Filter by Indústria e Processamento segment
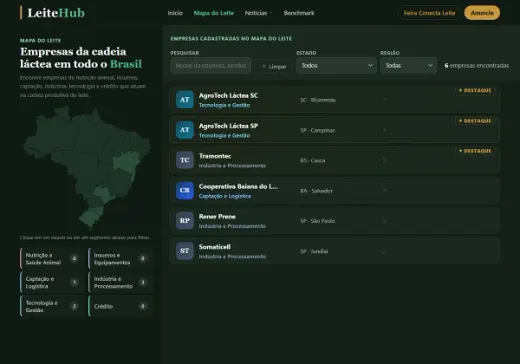 120,282
